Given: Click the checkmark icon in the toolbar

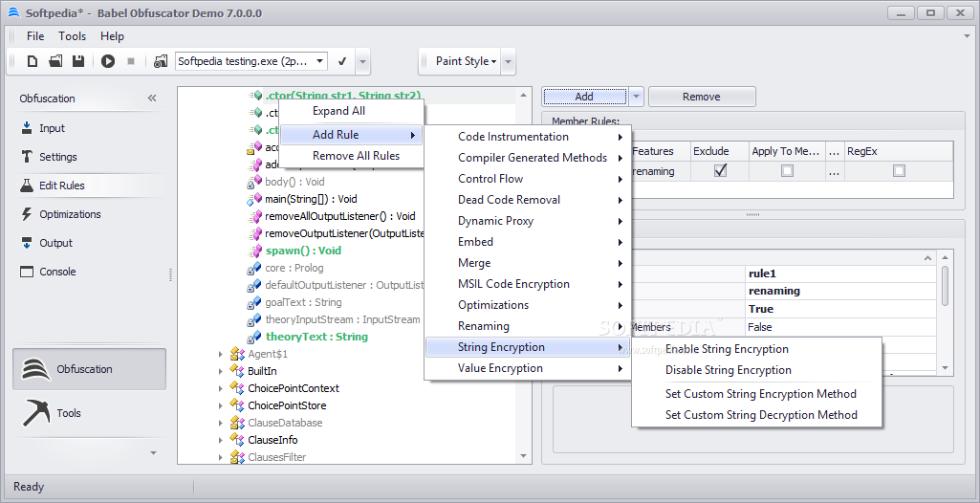Looking at the screenshot, I should (x=342, y=61).
